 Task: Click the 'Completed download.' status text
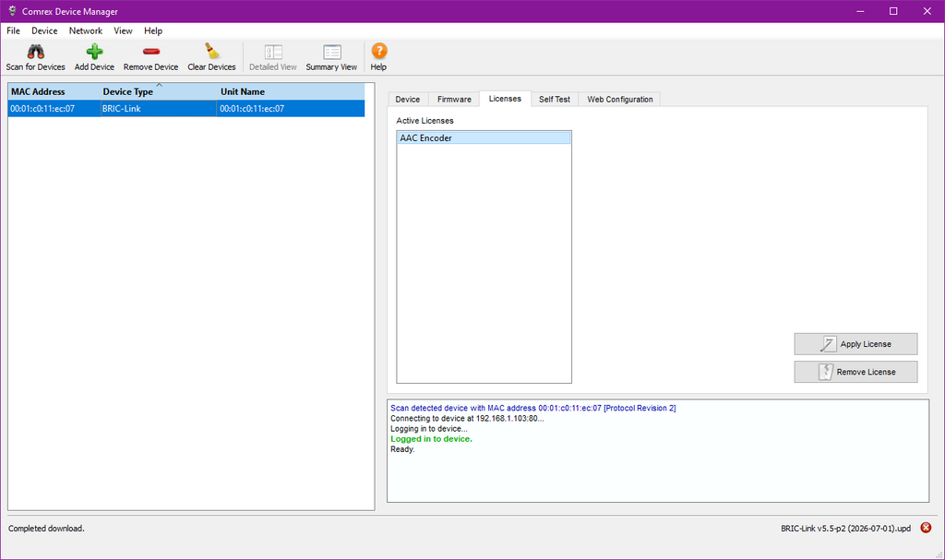click(46, 529)
